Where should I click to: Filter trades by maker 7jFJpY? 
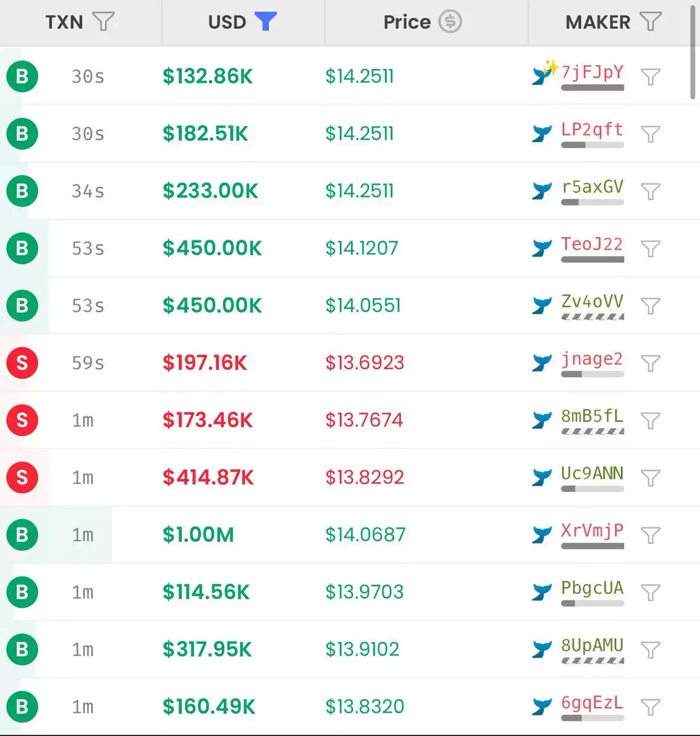[x=650, y=77]
